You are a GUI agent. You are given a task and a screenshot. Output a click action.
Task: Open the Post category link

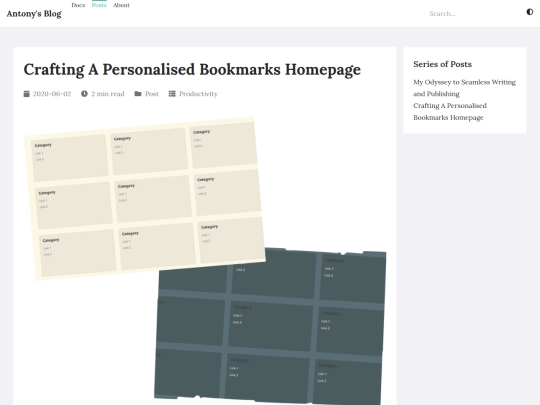coord(152,94)
